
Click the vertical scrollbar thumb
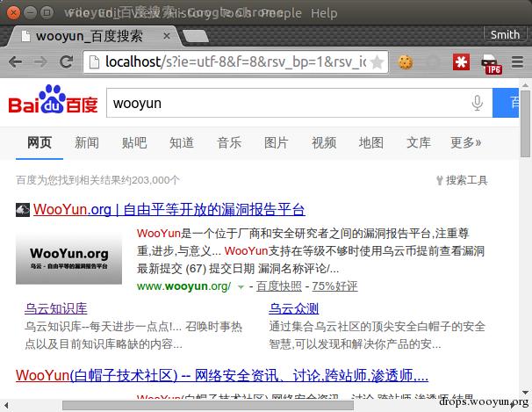(x=525, y=124)
